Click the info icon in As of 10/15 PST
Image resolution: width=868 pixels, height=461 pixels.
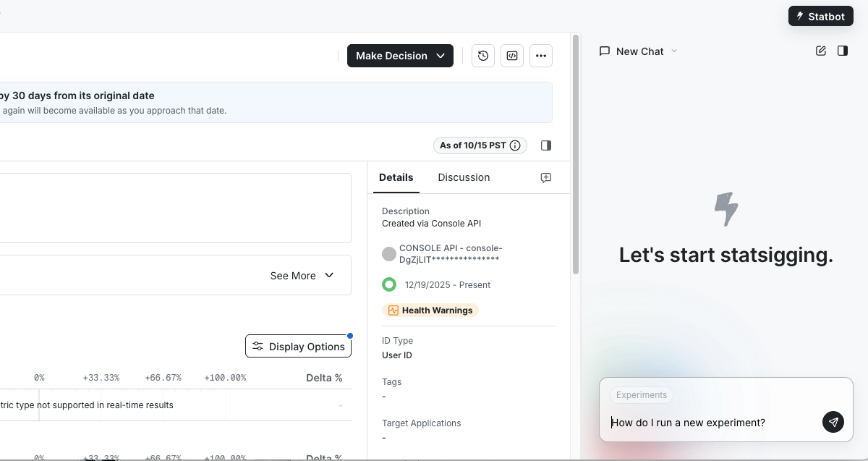point(515,145)
